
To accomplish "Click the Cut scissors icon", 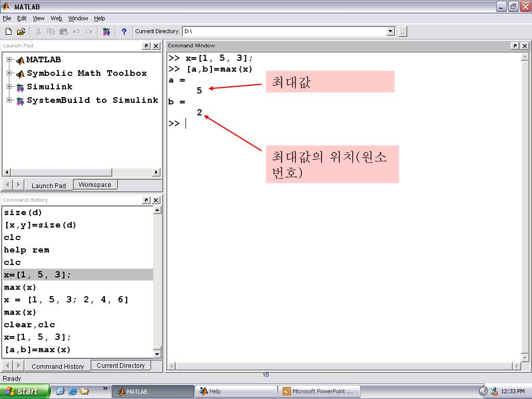I will (x=38, y=32).
